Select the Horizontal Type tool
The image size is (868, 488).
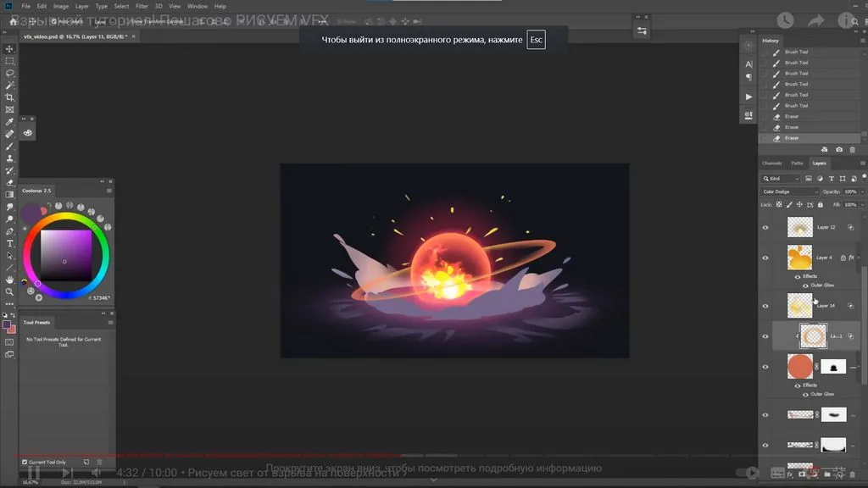click(x=9, y=243)
